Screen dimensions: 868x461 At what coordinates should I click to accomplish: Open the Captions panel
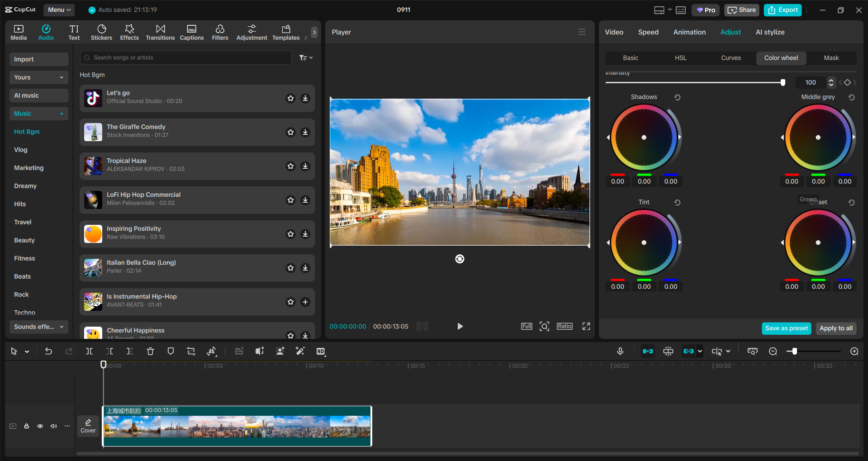click(x=191, y=32)
